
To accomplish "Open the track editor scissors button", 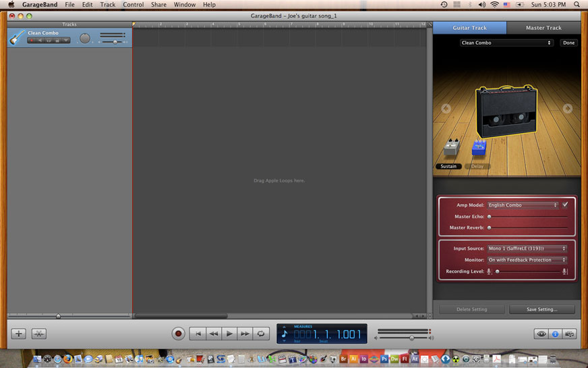I will 39,334.
